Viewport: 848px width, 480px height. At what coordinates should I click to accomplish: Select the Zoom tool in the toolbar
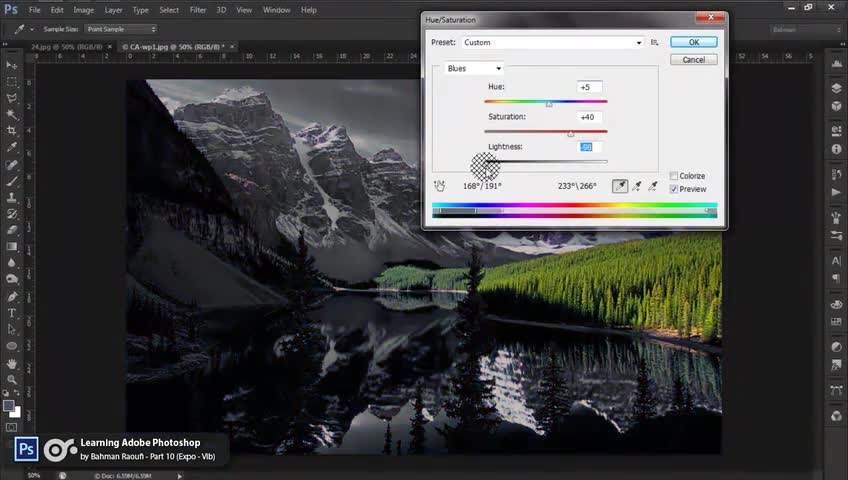point(11,379)
